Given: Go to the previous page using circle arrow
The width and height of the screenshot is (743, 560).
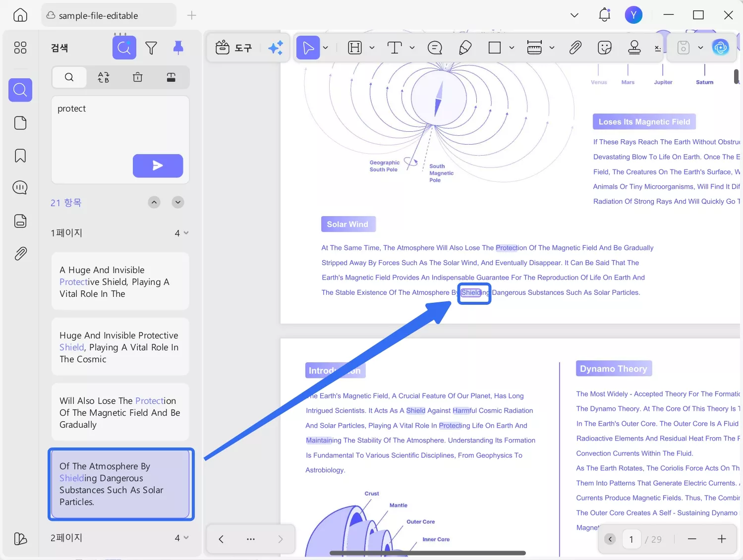Looking at the screenshot, I should 610,539.
